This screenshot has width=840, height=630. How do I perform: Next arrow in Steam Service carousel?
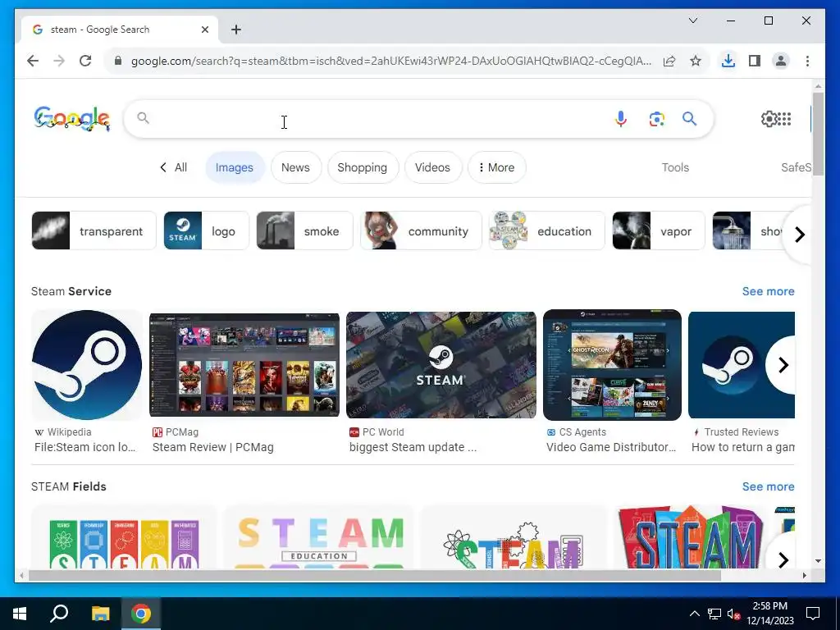782,365
